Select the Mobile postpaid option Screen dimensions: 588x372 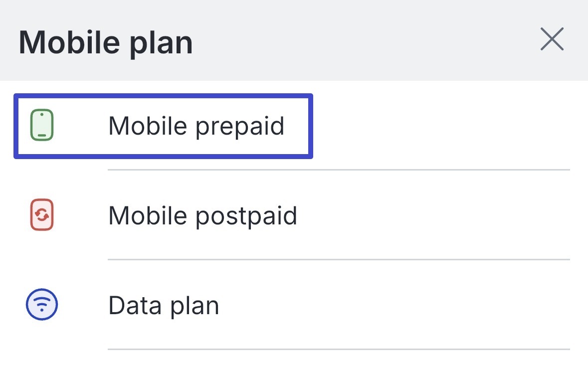coord(202,215)
